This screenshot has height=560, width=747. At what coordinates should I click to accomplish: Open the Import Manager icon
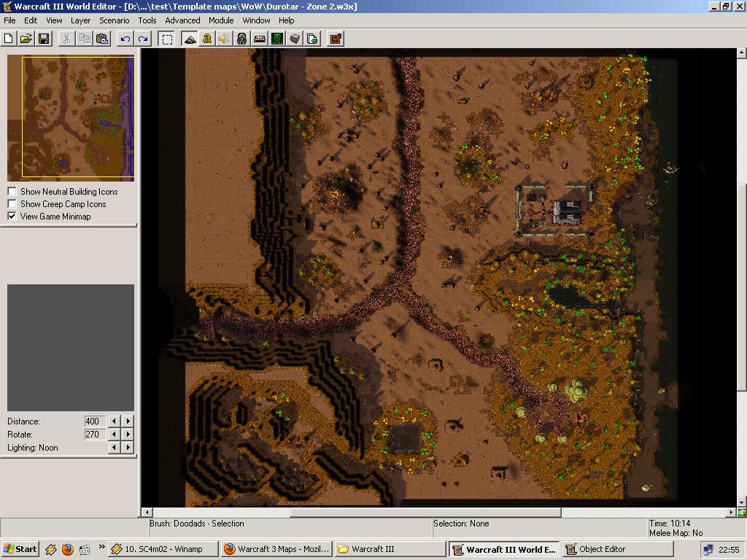point(312,39)
